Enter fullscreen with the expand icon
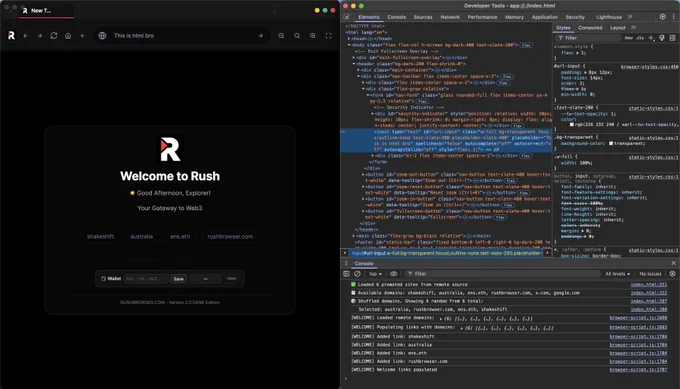 329,36
